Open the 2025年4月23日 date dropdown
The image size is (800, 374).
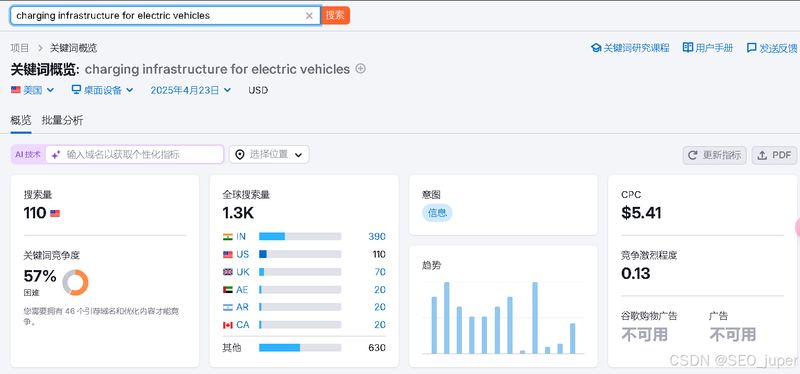[190, 90]
